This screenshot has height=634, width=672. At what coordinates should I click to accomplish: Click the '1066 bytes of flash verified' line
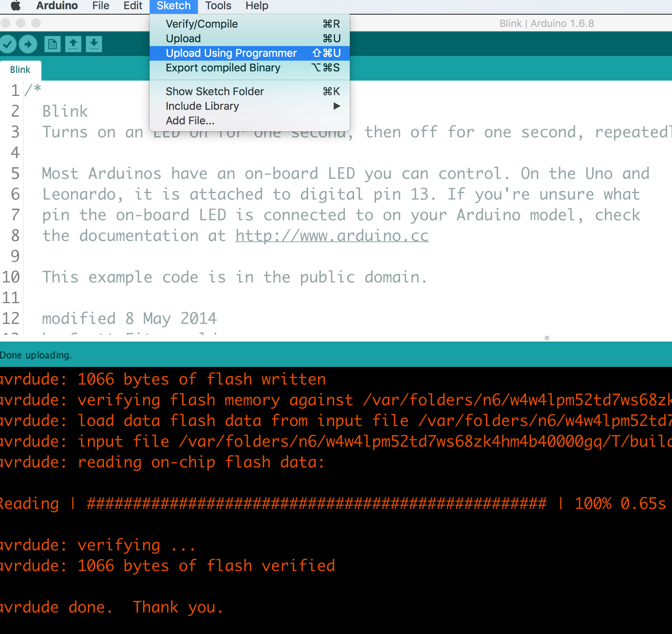click(x=167, y=566)
